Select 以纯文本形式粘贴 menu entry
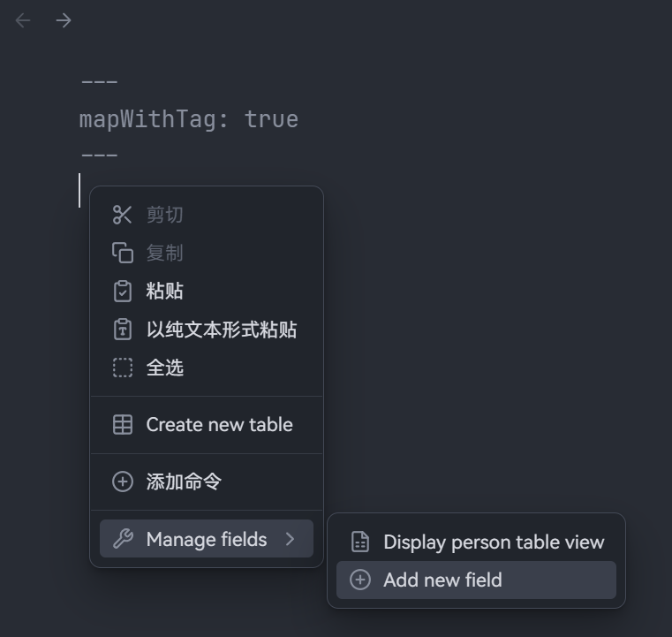The height and width of the screenshot is (637, 672). click(221, 330)
